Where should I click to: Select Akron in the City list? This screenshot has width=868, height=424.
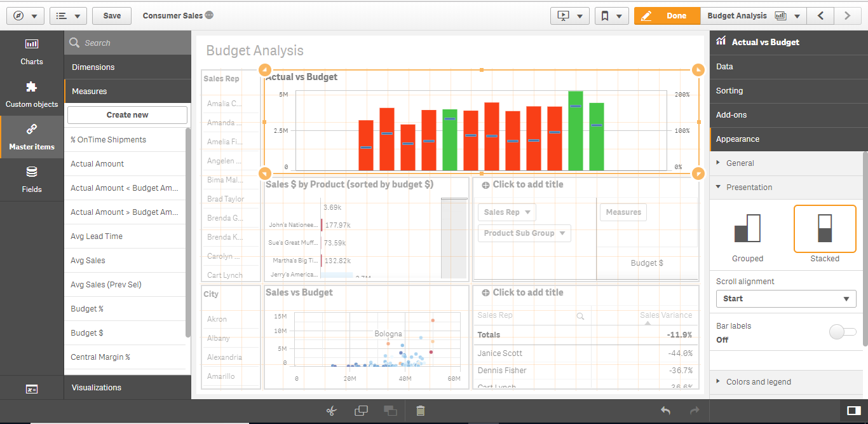(x=231, y=319)
